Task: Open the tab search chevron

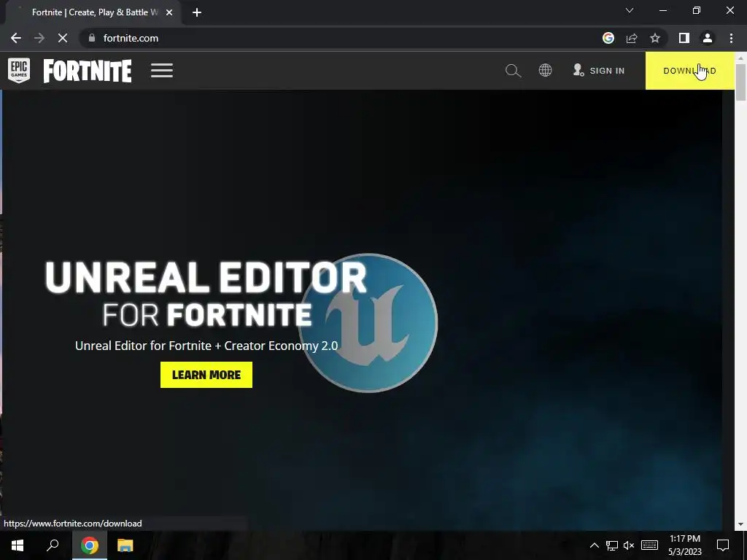Action: (630, 10)
